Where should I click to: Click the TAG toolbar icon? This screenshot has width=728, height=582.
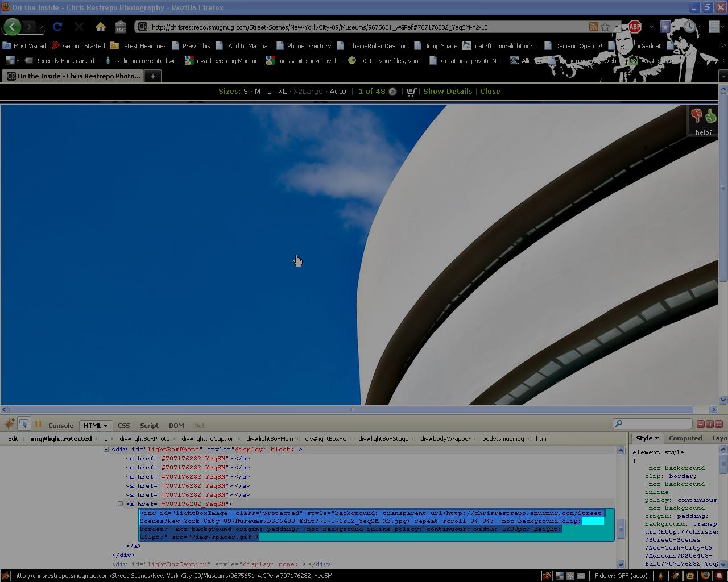pyautogui.click(x=121, y=27)
